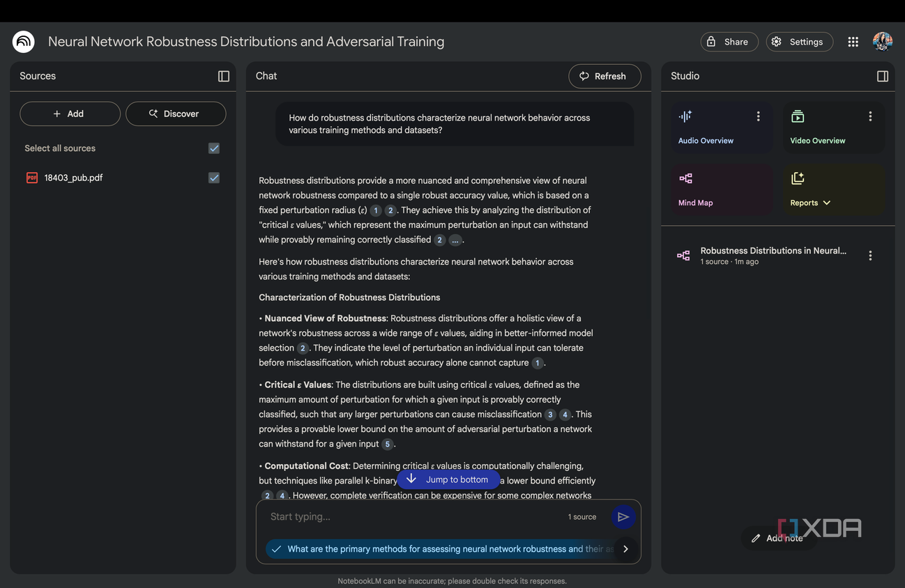This screenshot has width=905, height=588.
Task: Click the NotebookLM logo icon
Action: (24, 42)
